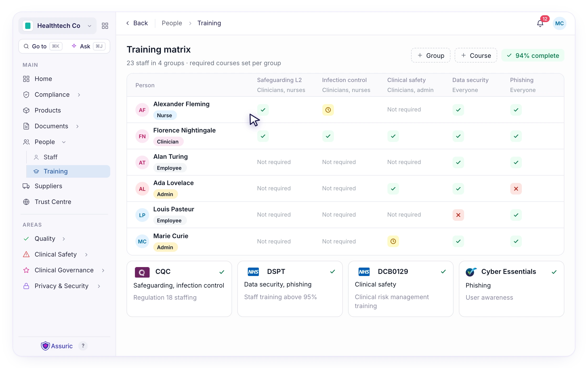Click the FN avatar for Florence Nightingale

[142, 136]
